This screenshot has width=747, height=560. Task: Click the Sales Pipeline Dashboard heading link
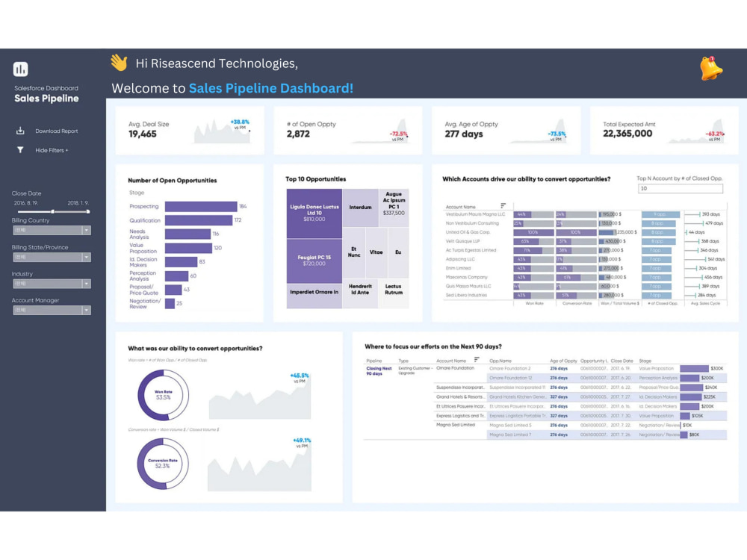coord(270,88)
